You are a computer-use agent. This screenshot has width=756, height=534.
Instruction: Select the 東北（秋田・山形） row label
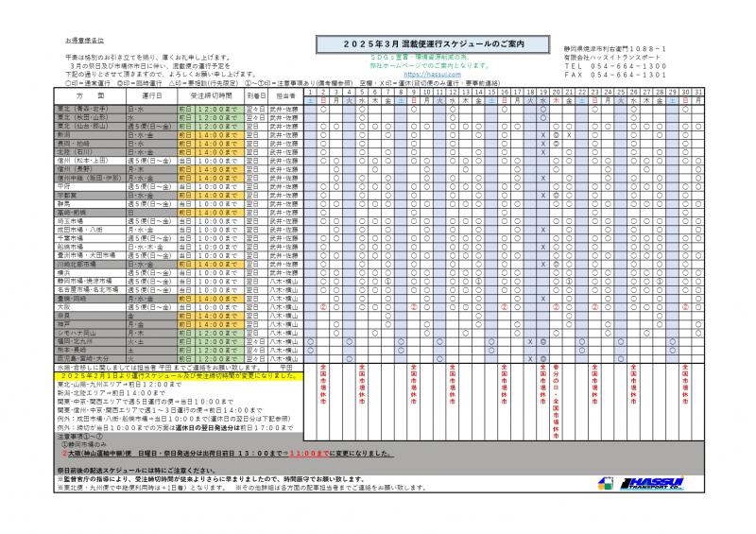tap(90, 118)
